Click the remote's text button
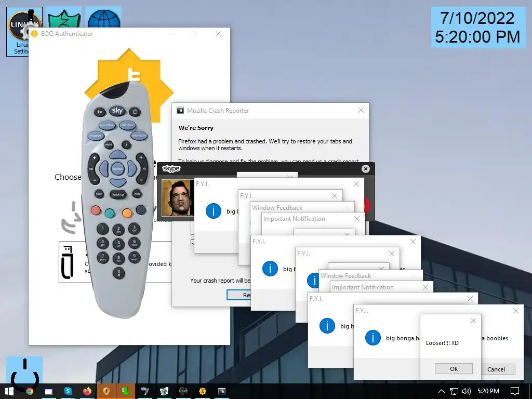 pyautogui.click(x=99, y=194)
